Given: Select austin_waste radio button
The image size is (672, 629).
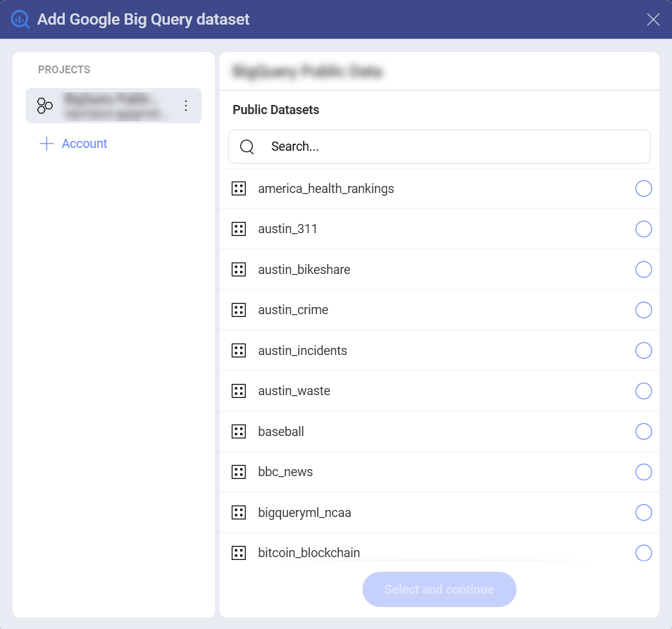Looking at the screenshot, I should 643,391.
